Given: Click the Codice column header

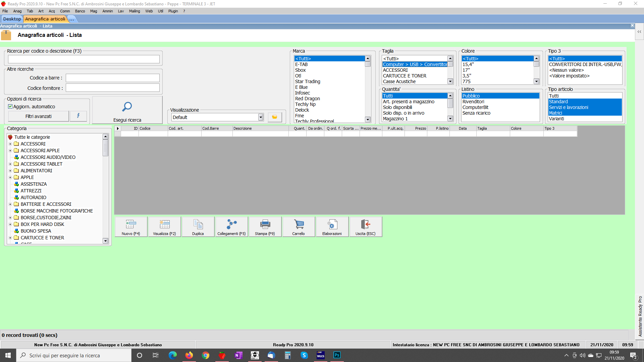Looking at the screenshot, I should coord(153,128).
